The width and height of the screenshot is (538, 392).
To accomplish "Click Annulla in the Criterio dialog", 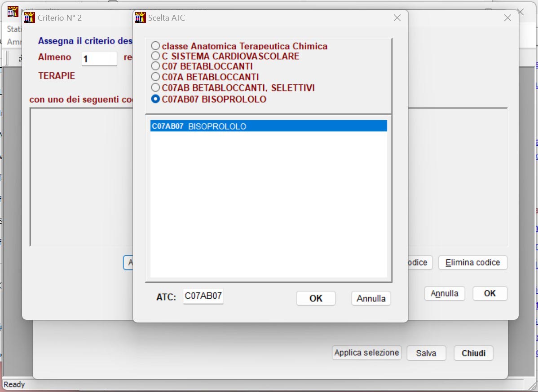I will [444, 294].
